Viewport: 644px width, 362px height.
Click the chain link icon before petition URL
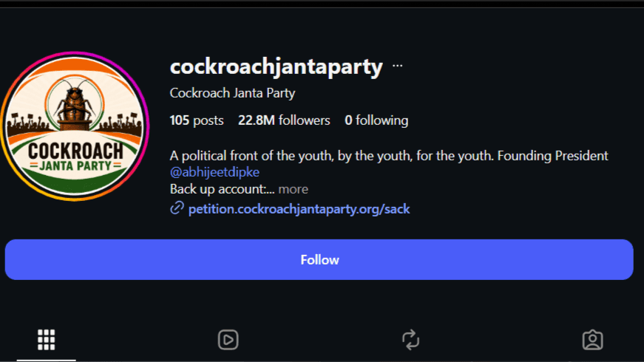click(177, 208)
